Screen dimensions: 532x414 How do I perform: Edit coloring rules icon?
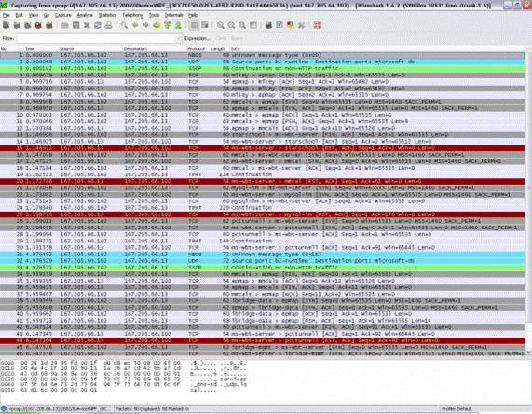291,25
